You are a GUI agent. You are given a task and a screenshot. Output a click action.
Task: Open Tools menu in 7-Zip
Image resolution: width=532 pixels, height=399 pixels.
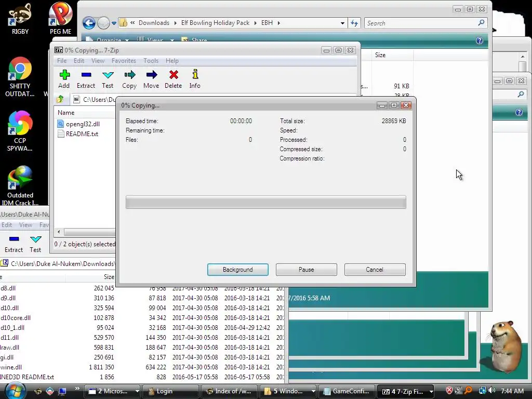click(x=151, y=61)
